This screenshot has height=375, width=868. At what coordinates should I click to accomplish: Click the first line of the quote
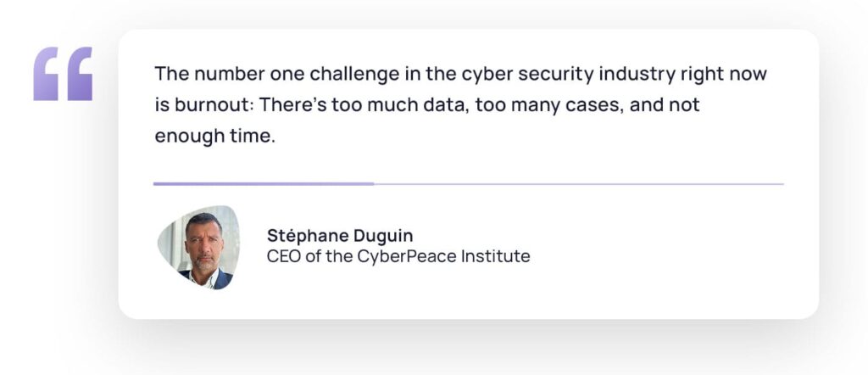(x=460, y=74)
